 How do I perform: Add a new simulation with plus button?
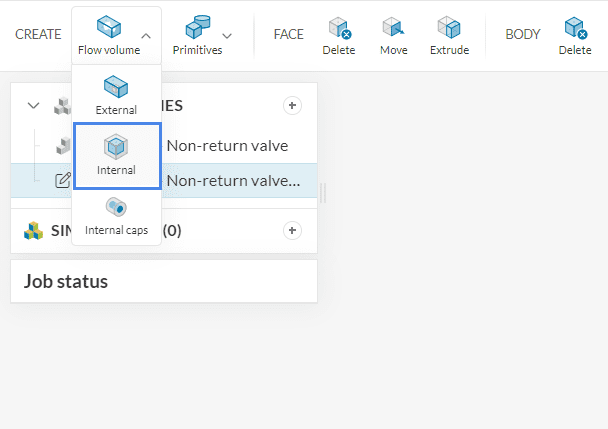[x=292, y=230]
